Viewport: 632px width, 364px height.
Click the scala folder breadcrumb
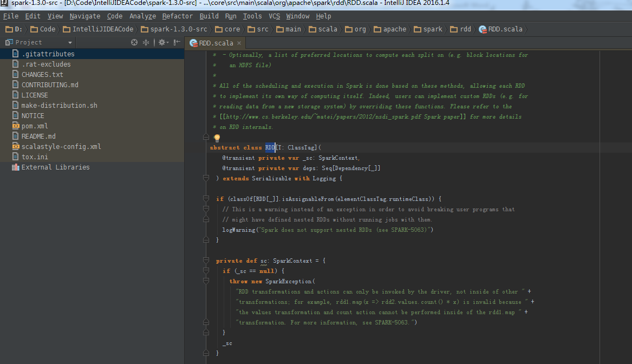pos(323,29)
